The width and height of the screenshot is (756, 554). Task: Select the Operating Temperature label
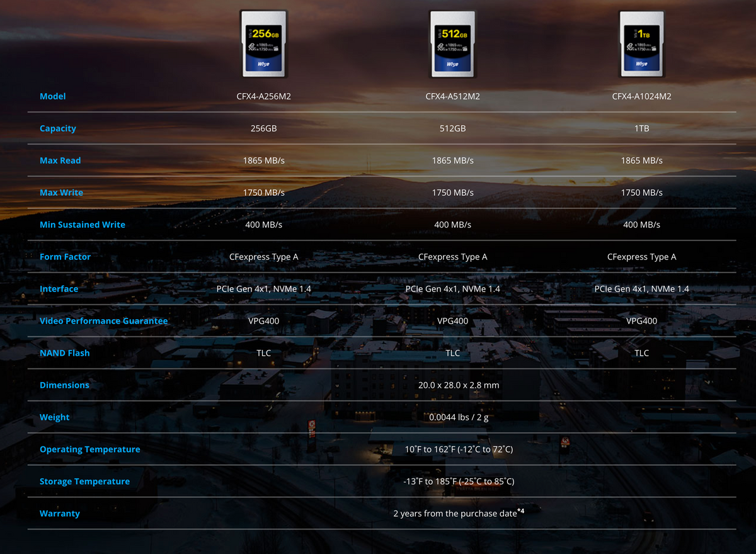click(90, 449)
